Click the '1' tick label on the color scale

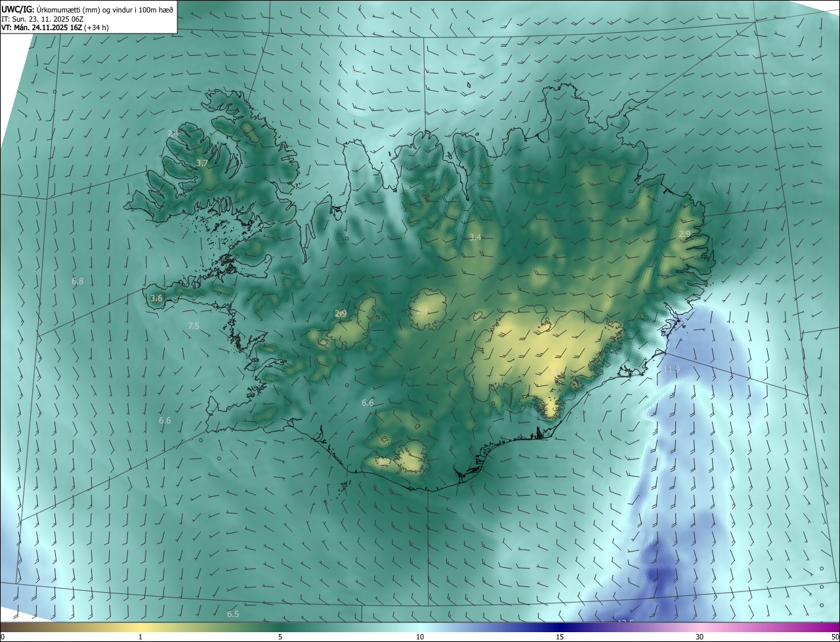tap(140, 637)
